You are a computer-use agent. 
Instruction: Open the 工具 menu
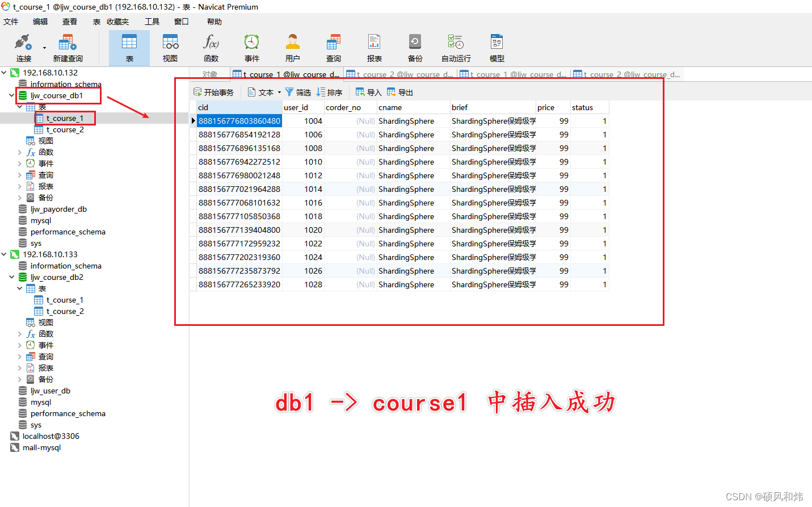coord(152,22)
